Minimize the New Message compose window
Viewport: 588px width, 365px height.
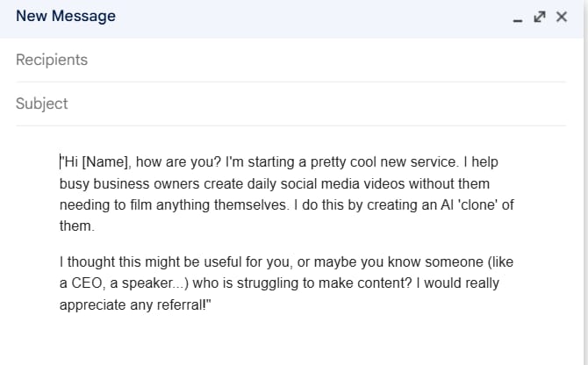(519, 18)
